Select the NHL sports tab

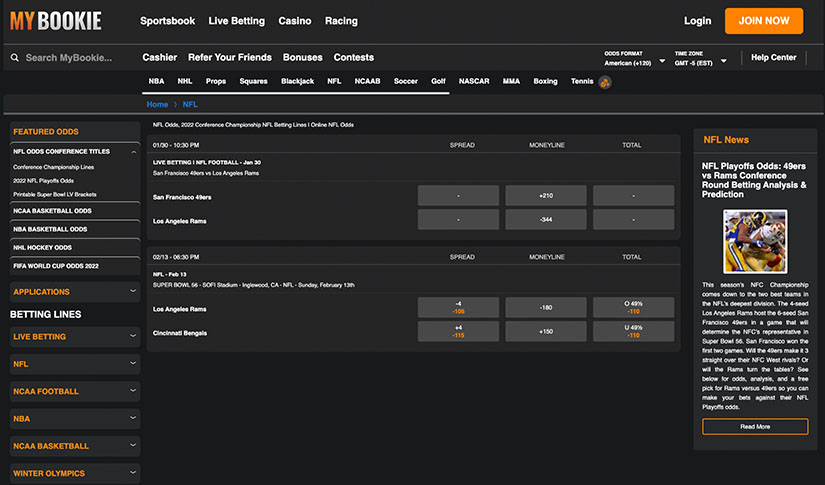(x=185, y=81)
